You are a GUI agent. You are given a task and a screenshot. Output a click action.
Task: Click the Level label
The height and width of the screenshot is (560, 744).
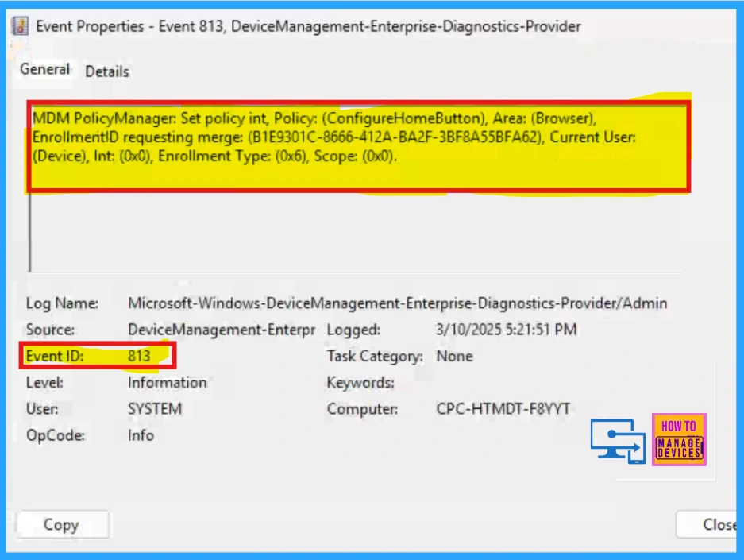[44, 383]
